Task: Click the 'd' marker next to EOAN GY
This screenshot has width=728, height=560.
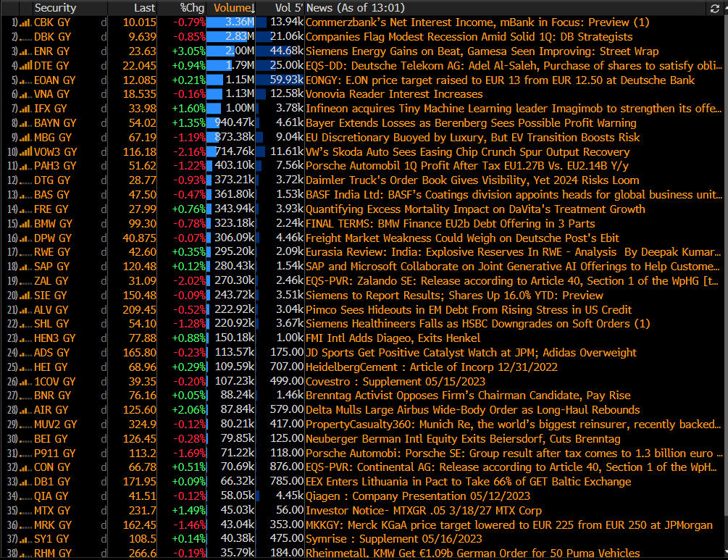Action: pos(104,80)
